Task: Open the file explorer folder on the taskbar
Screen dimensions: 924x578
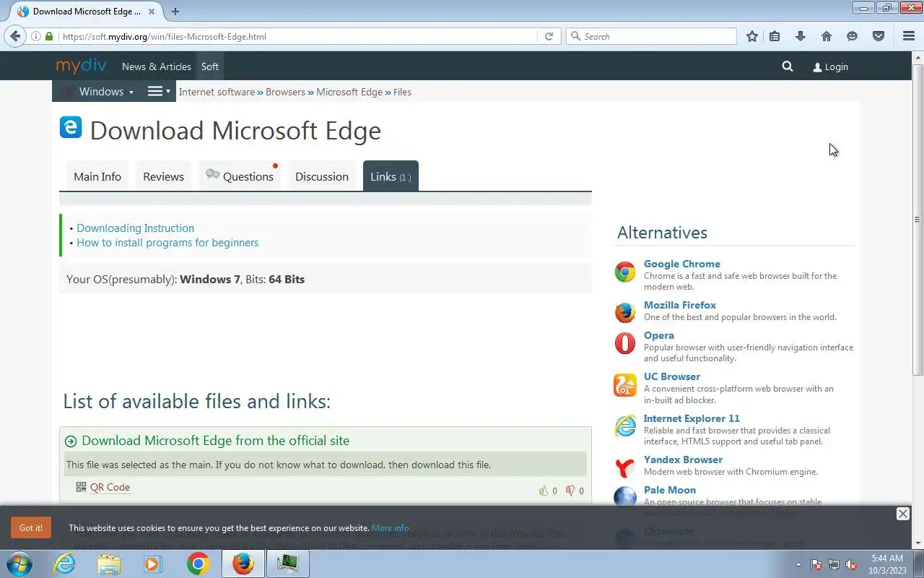Action: pos(109,564)
